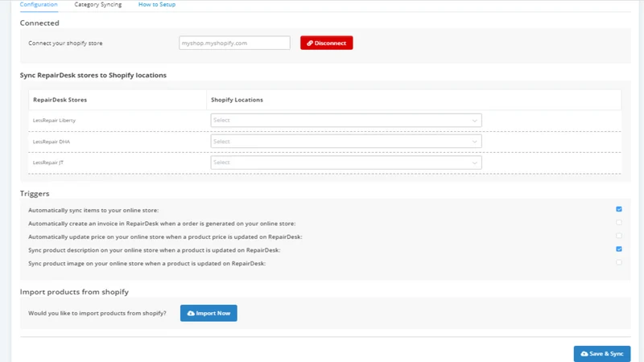644x362 pixels.
Task: Click the red Disconnect button
Action: (x=327, y=43)
